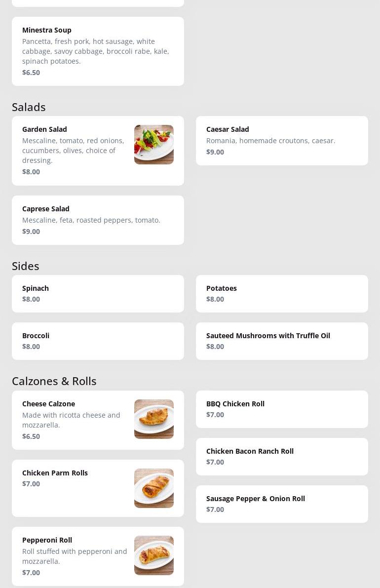Select the Minestra Soup menu item
This screenshot has width=380, height=588.
pyautogui.click(x=98, y=51)
